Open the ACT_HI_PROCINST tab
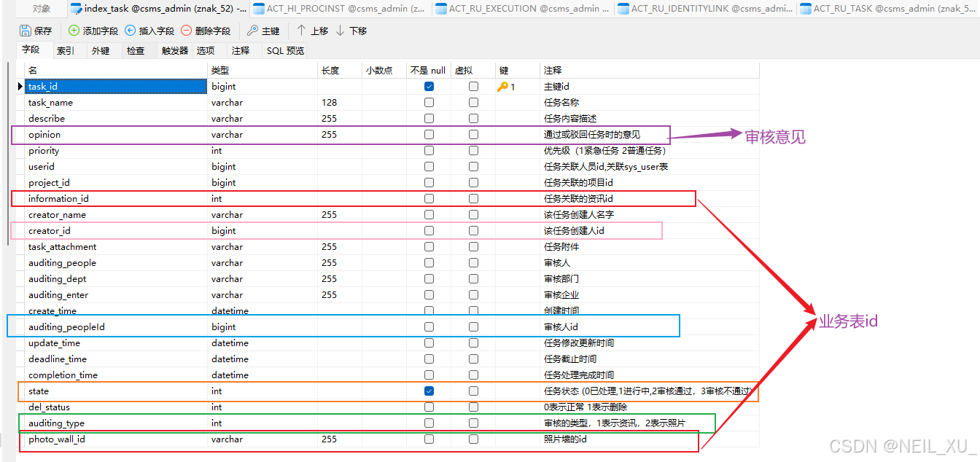The image size is (980, 462). coord(341,9)
